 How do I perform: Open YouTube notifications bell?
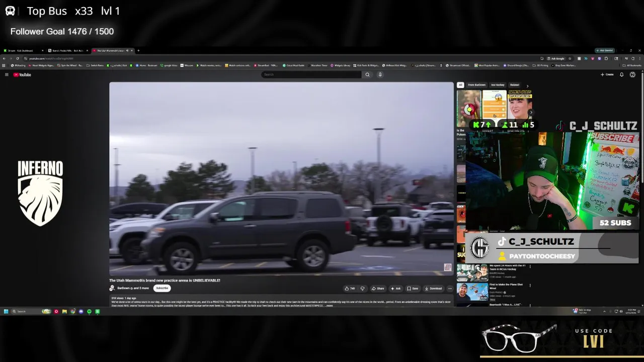pos(621,74)
